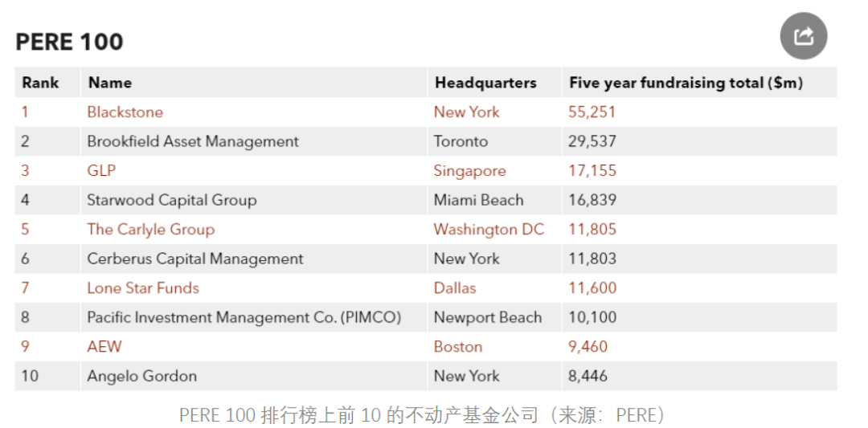Viewport: 868px width, 428px height.
Task: Open the Blackstone link
Action: [x=125, y=112]
